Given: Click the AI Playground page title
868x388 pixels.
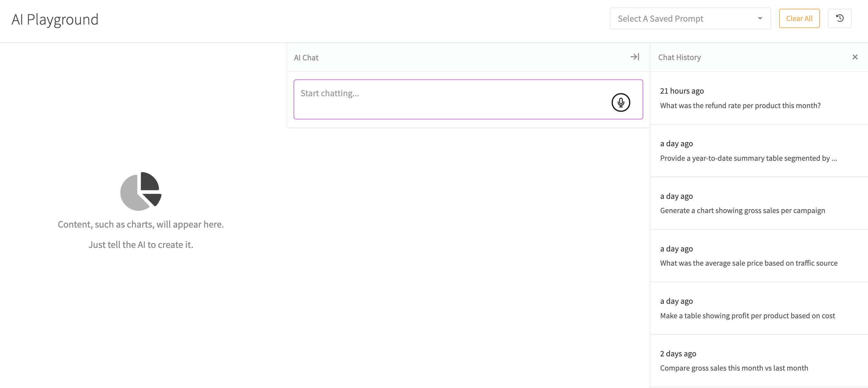Looking at the screenshot, I should (55, 20).
